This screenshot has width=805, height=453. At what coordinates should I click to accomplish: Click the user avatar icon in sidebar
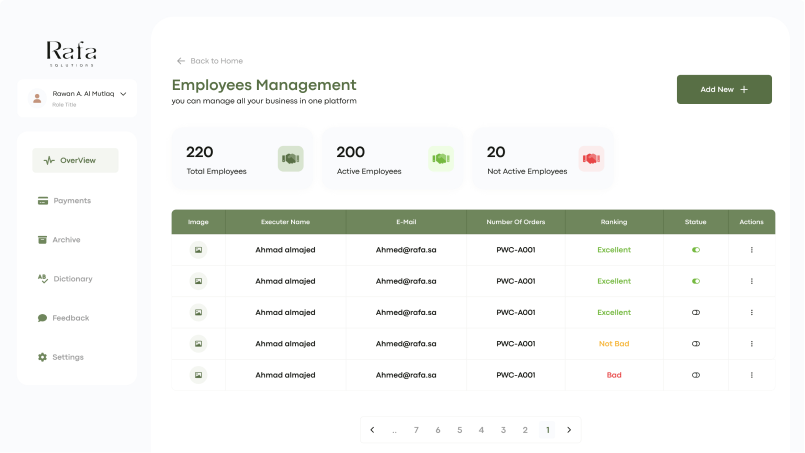click(x=37, y=98)
